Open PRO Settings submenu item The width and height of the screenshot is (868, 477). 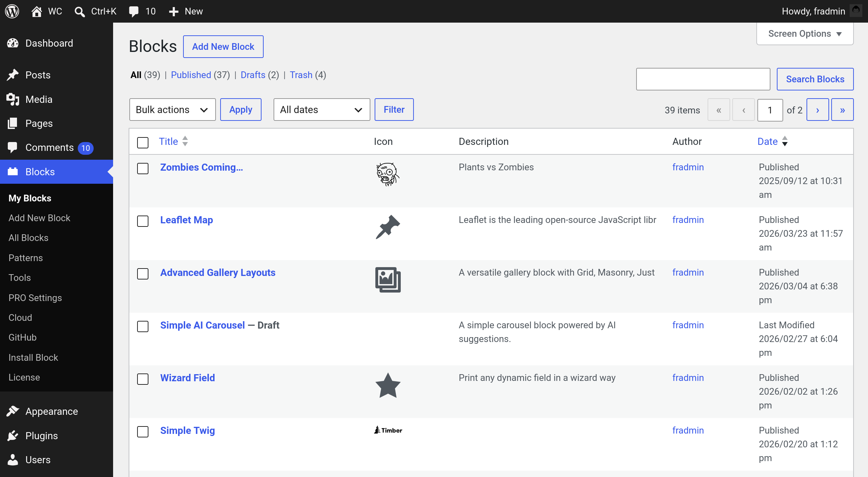(35, 298)
